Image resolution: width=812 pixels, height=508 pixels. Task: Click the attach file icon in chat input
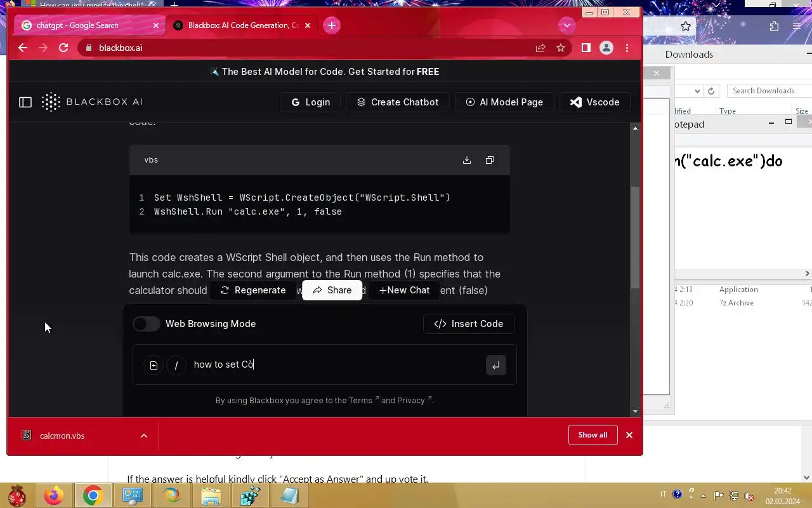click(x=154, y=365)
